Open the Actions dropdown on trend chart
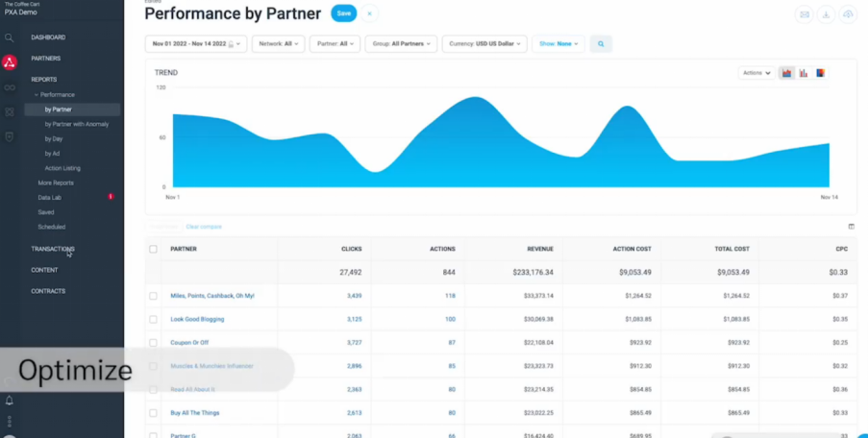 (x=756, y=73)
